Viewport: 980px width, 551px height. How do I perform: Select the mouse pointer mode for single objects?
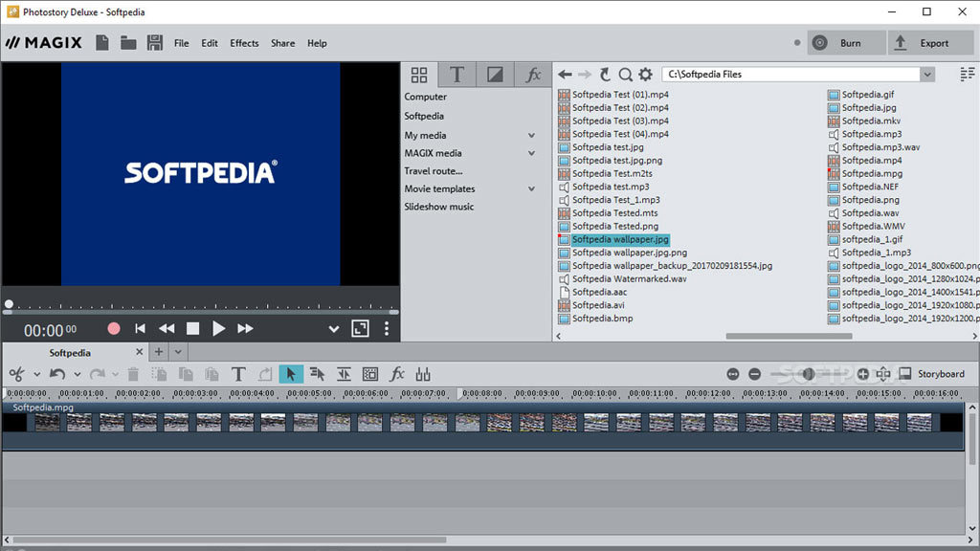[x=291, y=374]
